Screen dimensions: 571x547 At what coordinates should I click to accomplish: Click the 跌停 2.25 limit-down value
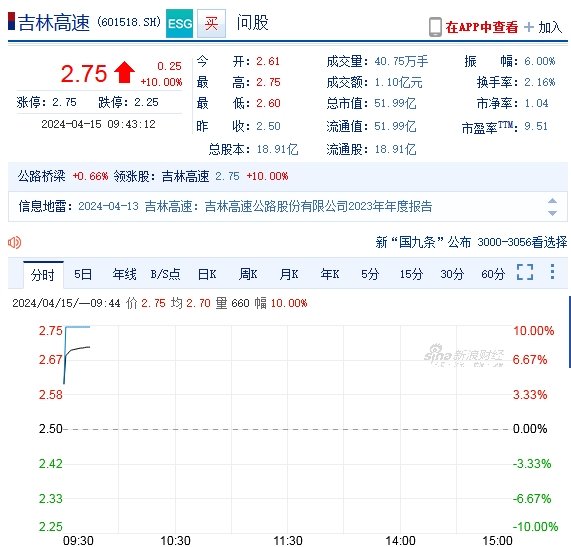pyautogui.click(x=146, y=102)
